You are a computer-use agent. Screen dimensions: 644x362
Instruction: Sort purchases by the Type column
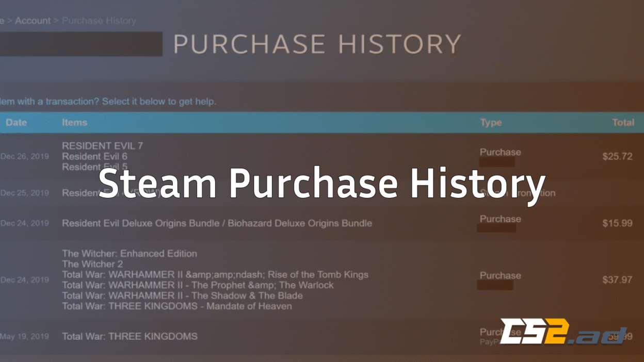[x=491, y=122]
